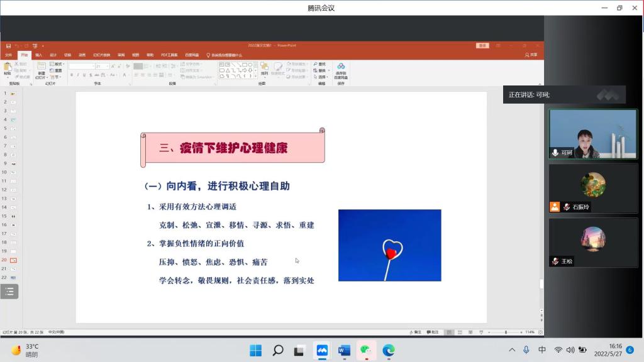Open the File (文件) menu tab
Image resolution: width=644 pixels, height=362 pixels.
pos(9,55)
